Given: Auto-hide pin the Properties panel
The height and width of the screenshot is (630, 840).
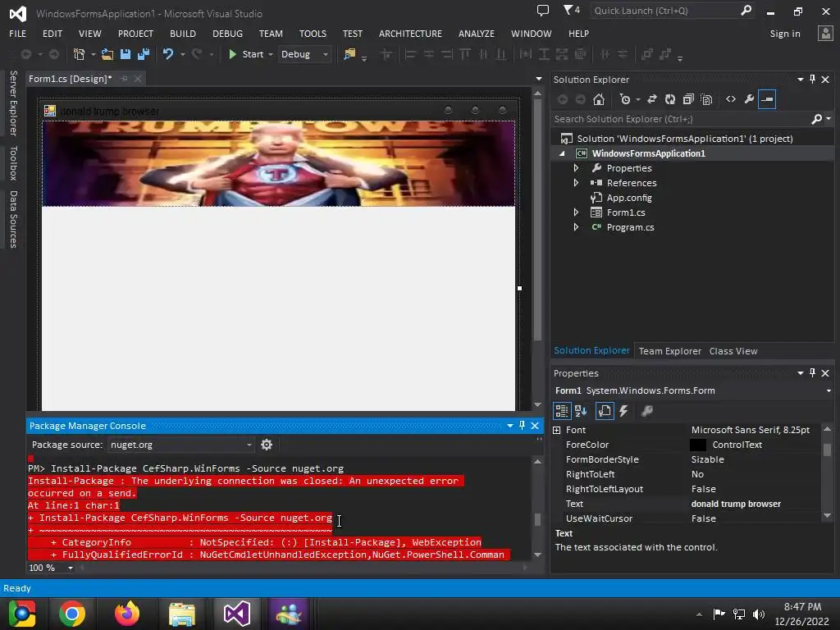Looking at the screenshot, I should [x=812, y=373].
